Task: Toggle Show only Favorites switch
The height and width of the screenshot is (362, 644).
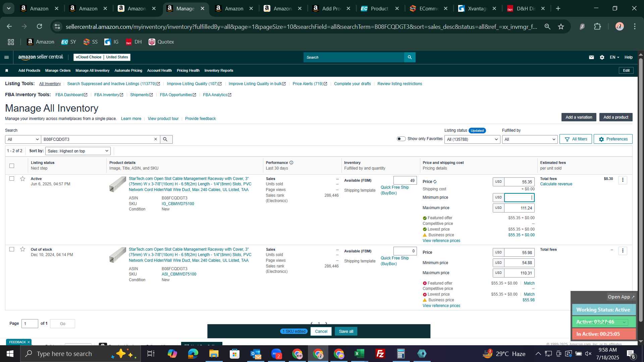Action: tap(401, 139)
